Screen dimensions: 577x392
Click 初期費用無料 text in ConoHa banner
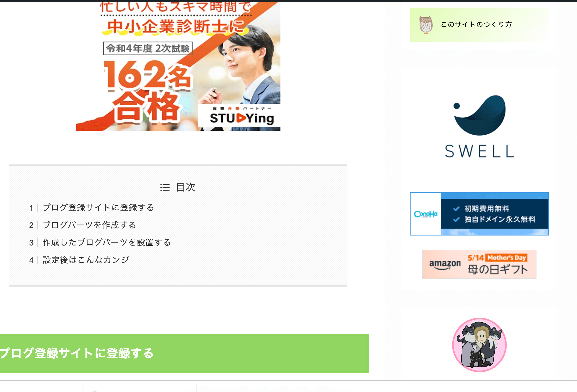(487, 208)
